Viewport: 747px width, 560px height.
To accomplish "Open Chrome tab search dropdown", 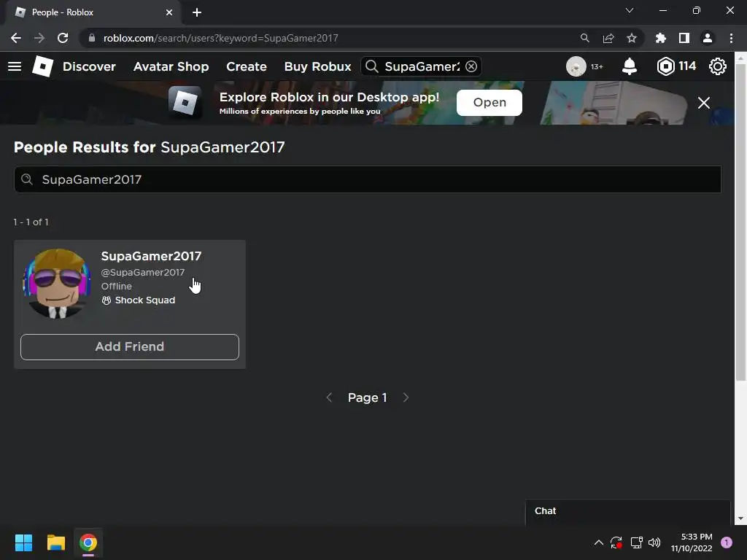I will point(630,10).
